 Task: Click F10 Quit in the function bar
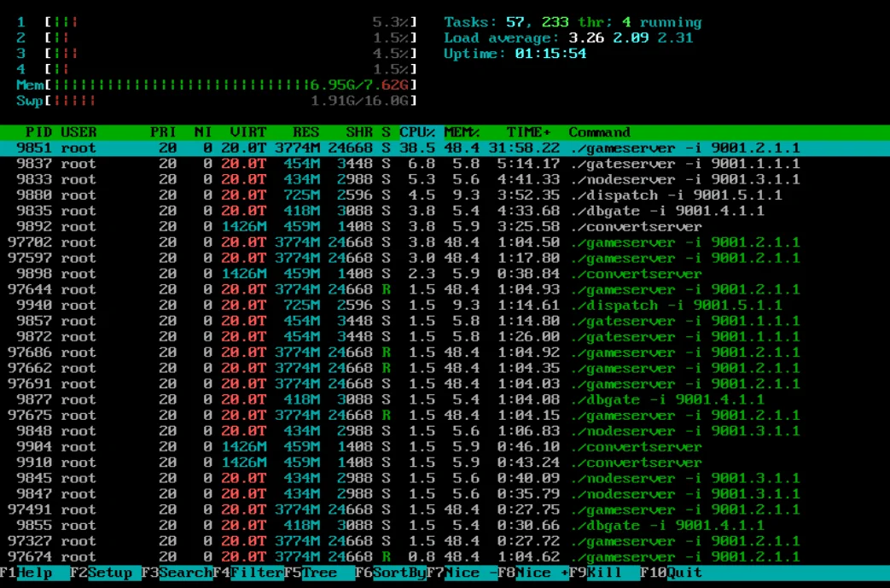click(x=672, y=573)
